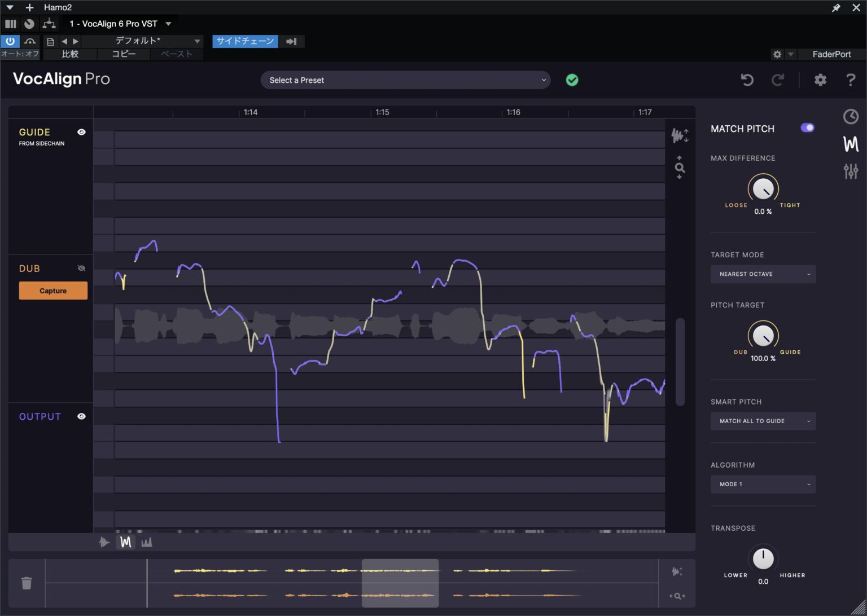Click the 比較 (Compare) control

click(70, 54)
